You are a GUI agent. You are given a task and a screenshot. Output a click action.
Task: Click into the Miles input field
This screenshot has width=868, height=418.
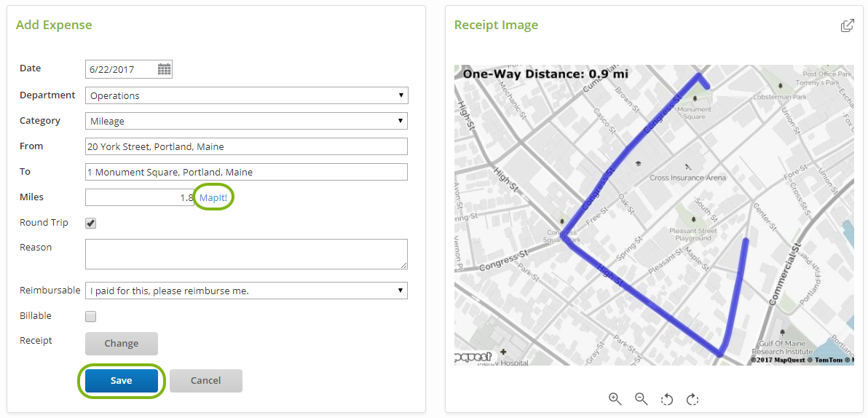click(139, 197)
